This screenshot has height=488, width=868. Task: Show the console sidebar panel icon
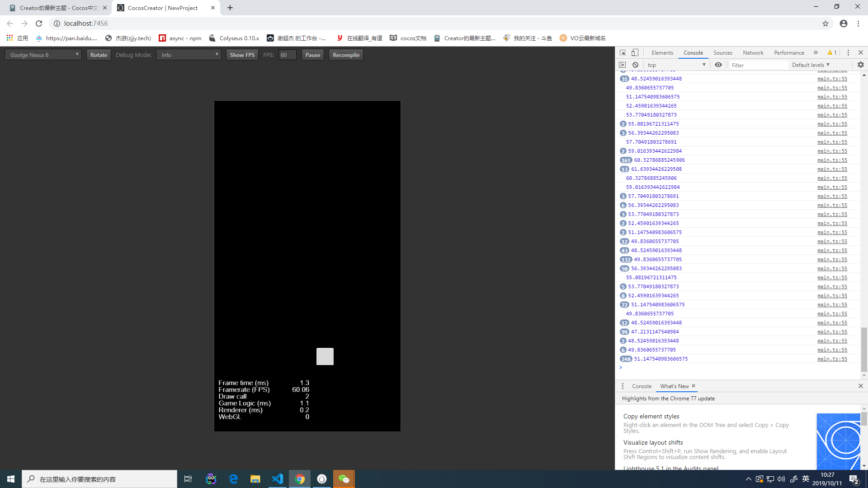(x=623, y=65)
